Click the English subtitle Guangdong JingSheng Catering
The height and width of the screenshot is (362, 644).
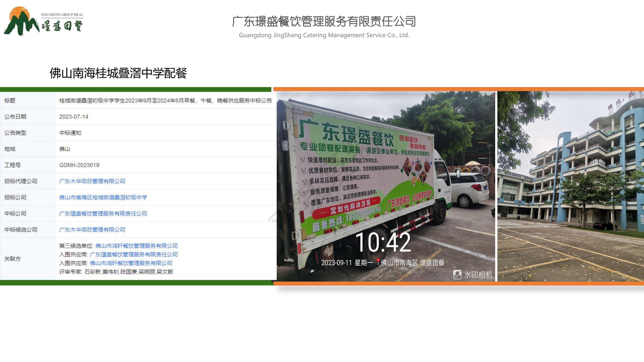click(x=324, y=35)
